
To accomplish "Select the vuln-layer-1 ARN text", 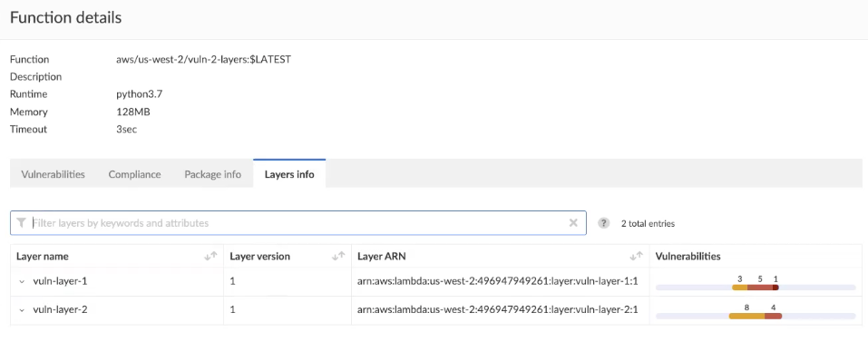I will click(498, 281).
